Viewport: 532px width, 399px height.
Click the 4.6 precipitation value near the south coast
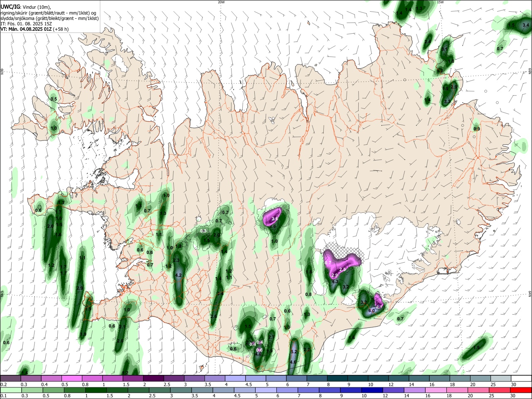[x=293, y=362]
